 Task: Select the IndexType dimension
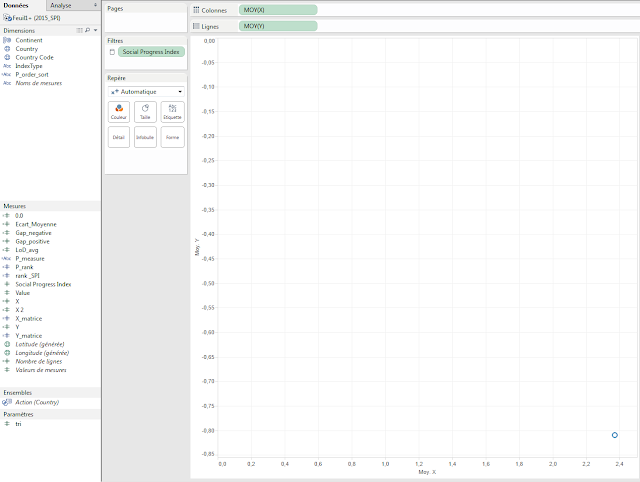tap(29, 66)
